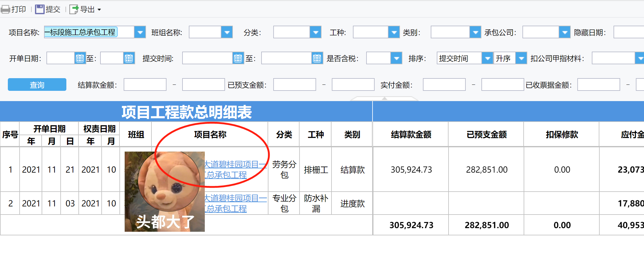Open row 2 project link 大道碧桂园项目
644x258 pixels.
pos(236,203)
